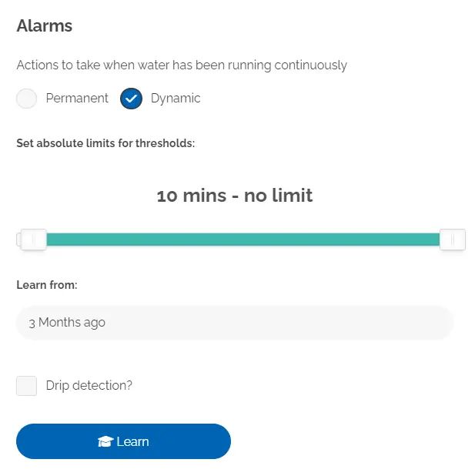
Task: Click the 'Permanent' label text
Action: tap(77, 98)
